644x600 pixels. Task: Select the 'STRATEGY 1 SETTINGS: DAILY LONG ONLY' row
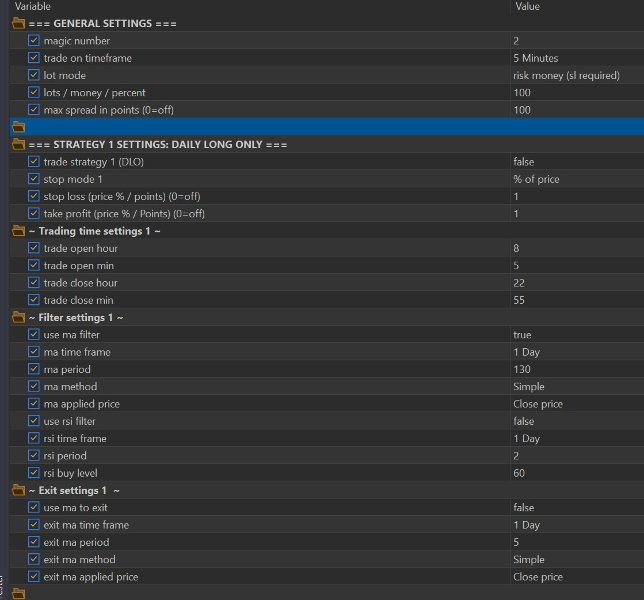pyautogui.click(x=327, y=144)
